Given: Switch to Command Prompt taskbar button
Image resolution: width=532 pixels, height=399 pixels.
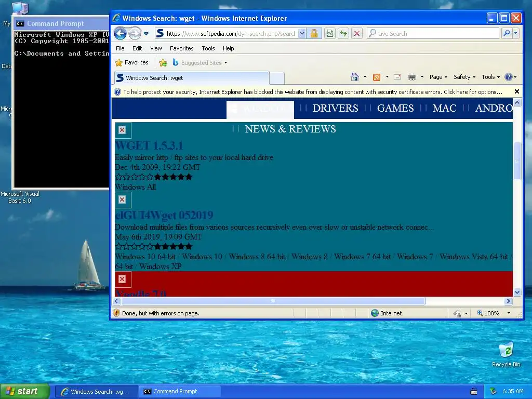Looking at the screenshot, I should coord(180,392).
